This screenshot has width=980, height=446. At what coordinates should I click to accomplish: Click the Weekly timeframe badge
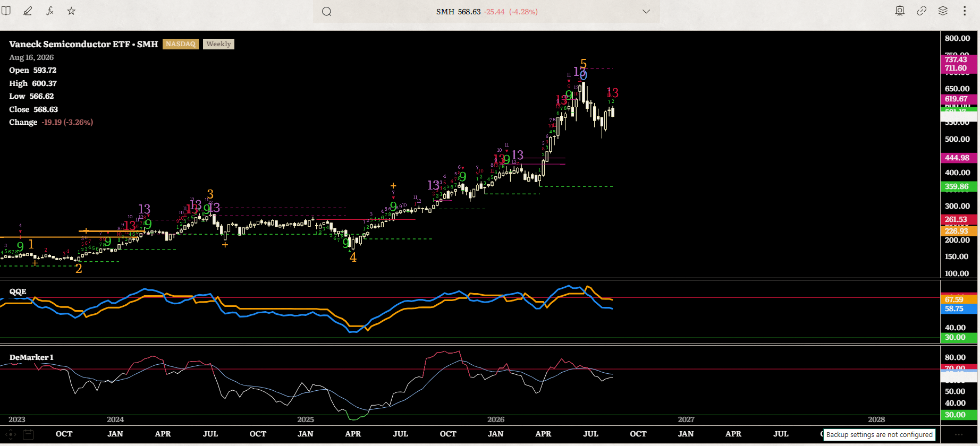point(218,44)
